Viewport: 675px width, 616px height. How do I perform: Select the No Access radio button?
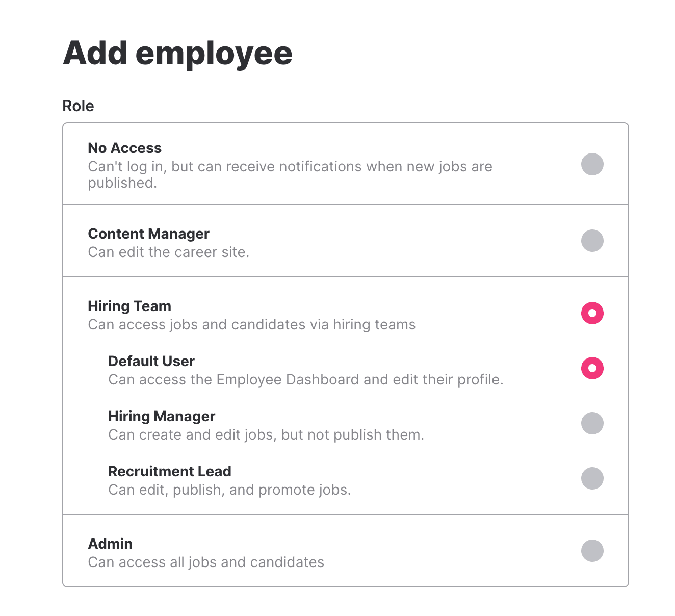pyautogui.click(x=592, y=164)
